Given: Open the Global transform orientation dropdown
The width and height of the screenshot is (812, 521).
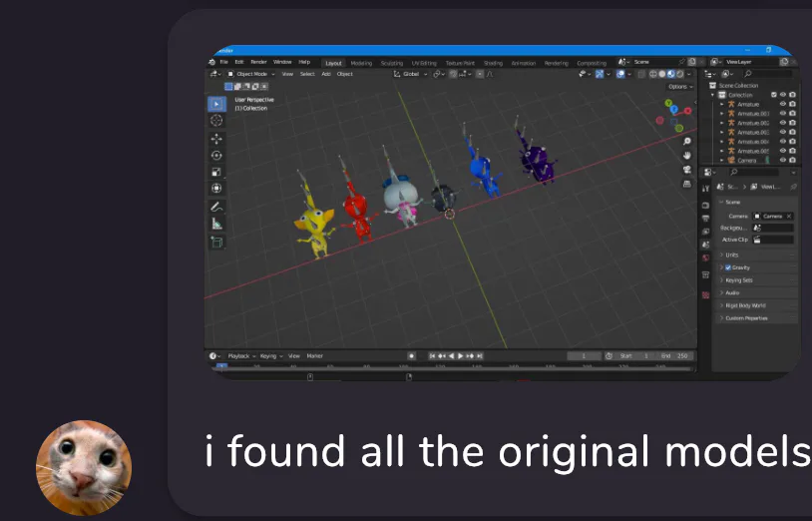Looking at the screenshot, I should [411, 74].
